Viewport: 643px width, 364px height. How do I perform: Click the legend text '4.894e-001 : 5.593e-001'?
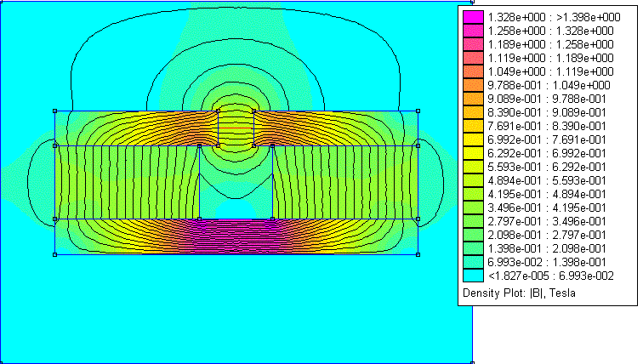[x=547, y=180]
